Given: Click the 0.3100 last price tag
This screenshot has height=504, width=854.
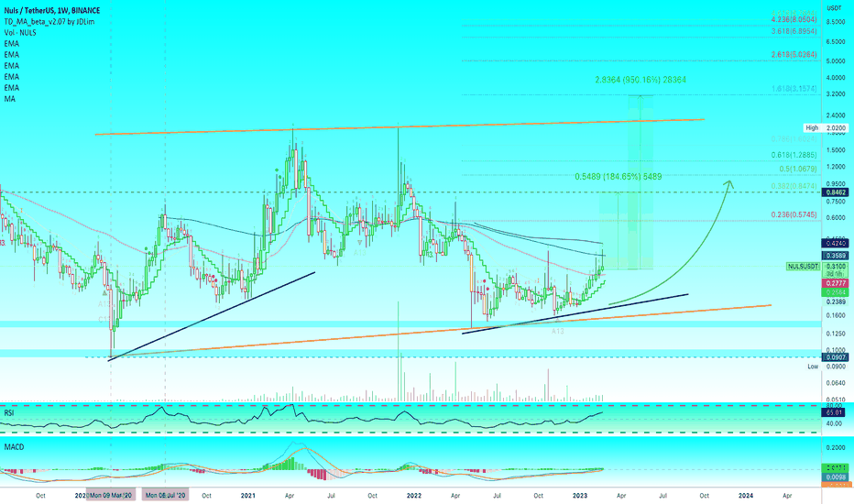Looking at the screenshot, I should (836, 267).
